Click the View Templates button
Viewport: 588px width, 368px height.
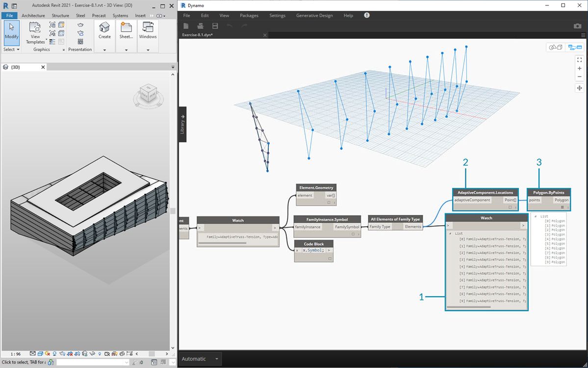[35, 33]
